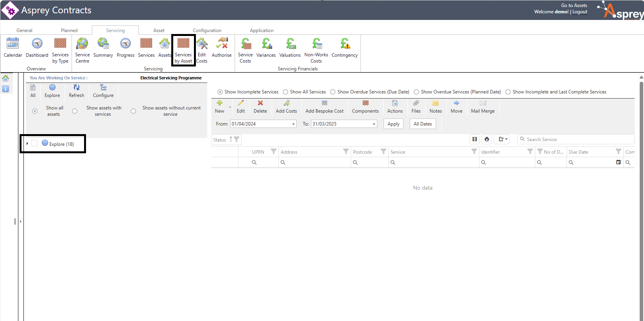This screenshot has width=644, height=321.
Task: Click the Edit pencil toolbar icon
Action: tap(241, 106)
